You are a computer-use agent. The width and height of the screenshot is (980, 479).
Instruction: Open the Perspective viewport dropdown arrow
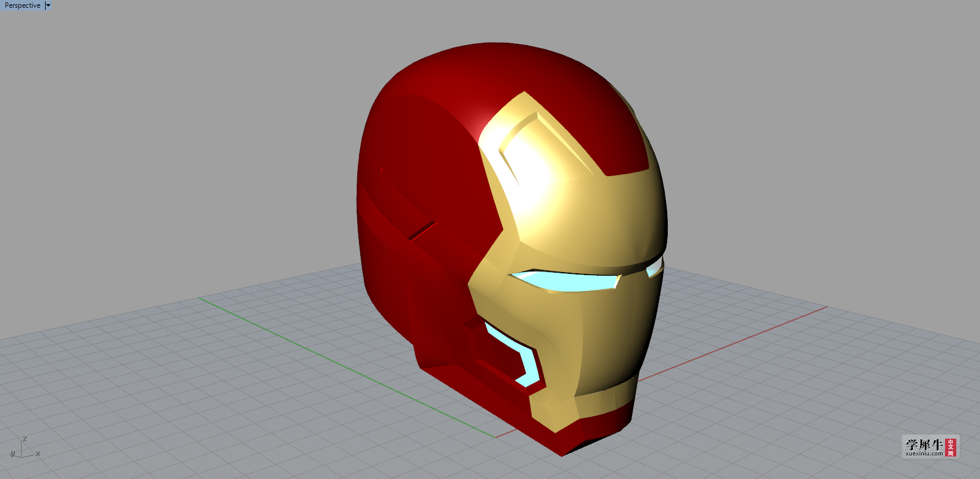49,5
